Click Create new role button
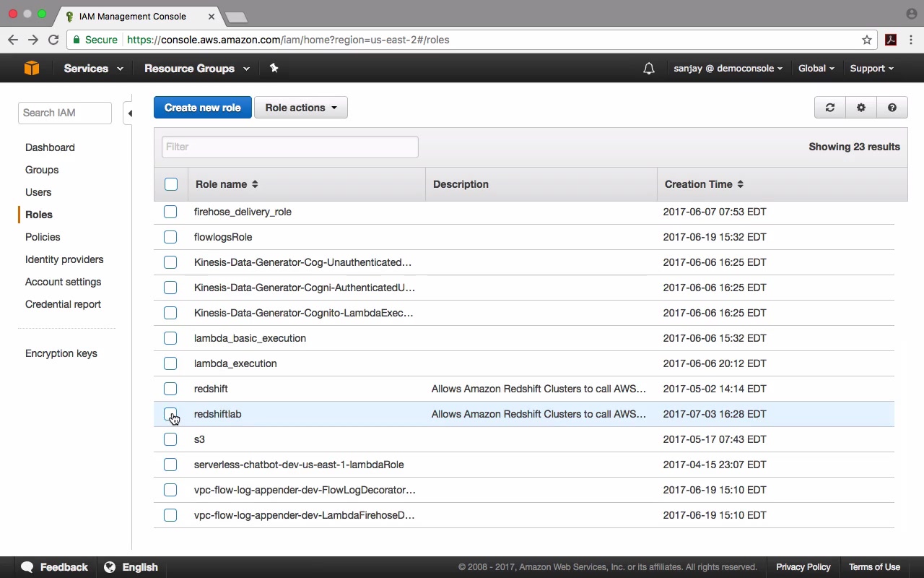The image size is (924, 578). [203, 108]
